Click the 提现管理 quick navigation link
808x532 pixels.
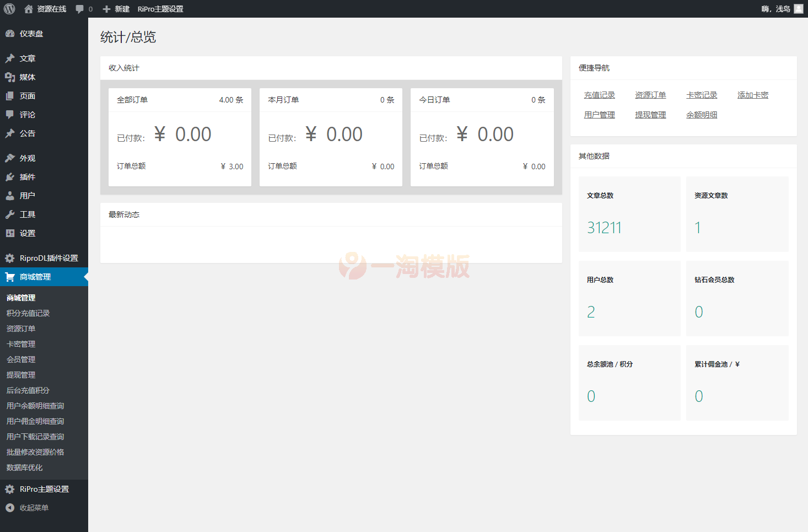[x=650, y=115]
